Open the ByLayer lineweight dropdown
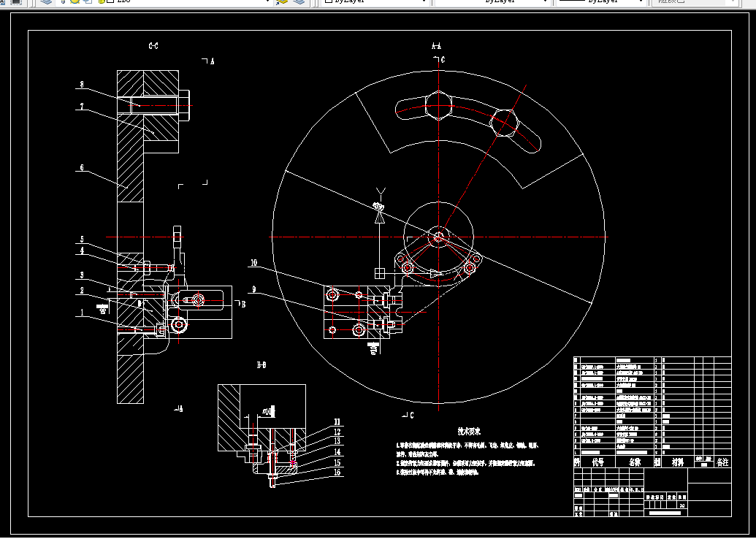Viewport: 756px width, 539px height. click(x=601, y=1)
